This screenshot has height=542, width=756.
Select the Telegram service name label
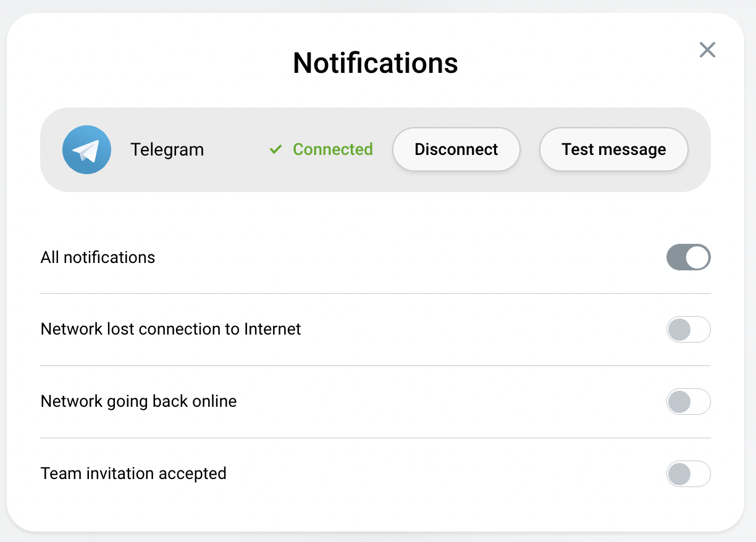pos(167,149)
